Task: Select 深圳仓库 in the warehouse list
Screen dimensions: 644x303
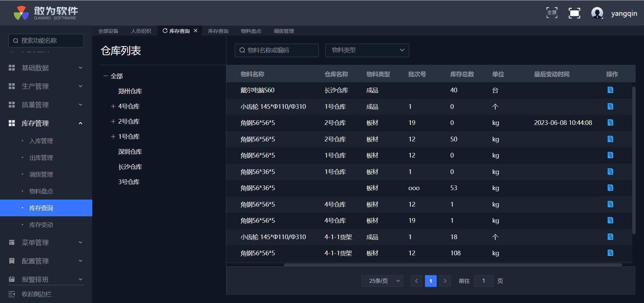Action: point(130,152)
